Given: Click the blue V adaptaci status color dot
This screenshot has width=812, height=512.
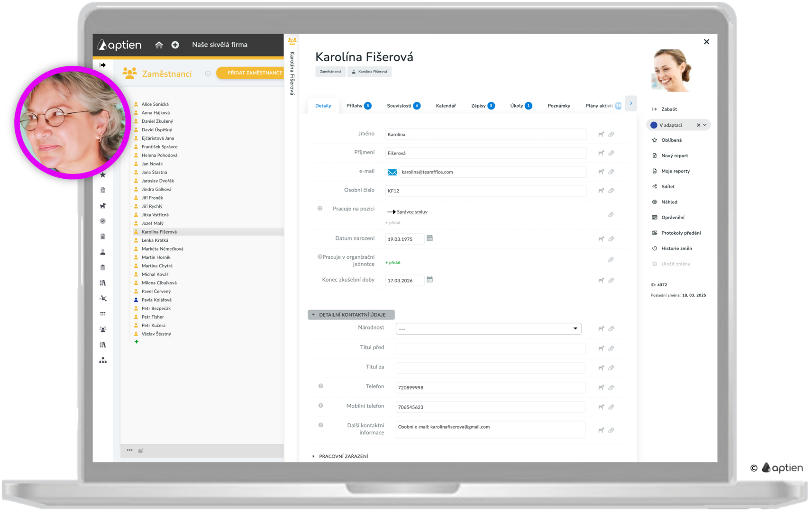Looking at the screenshot, I should [x=654, y=125].
